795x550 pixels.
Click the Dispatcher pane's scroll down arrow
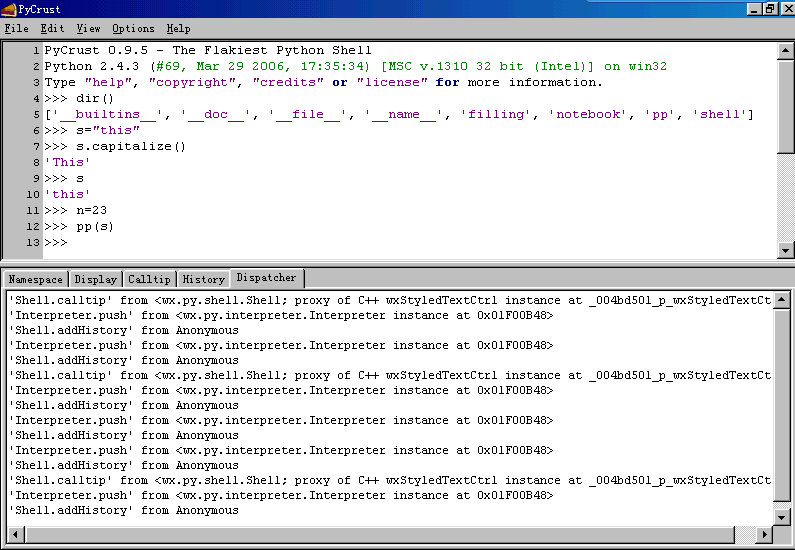(x=783, y=516)
